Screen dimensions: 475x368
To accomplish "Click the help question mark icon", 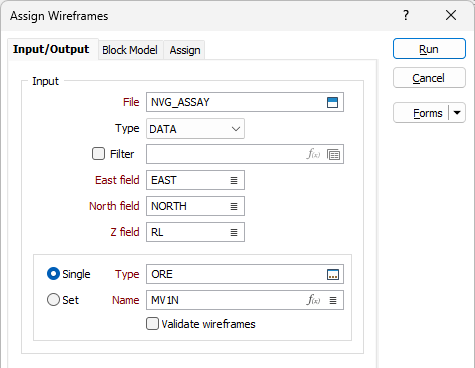I will pos(406,15).
